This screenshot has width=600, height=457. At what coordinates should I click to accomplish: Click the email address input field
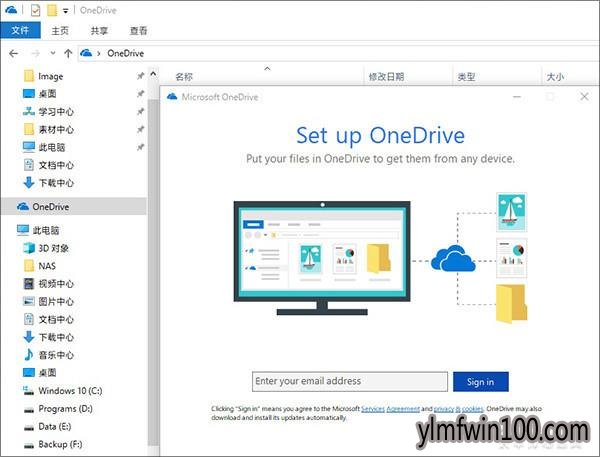(350, 381)
